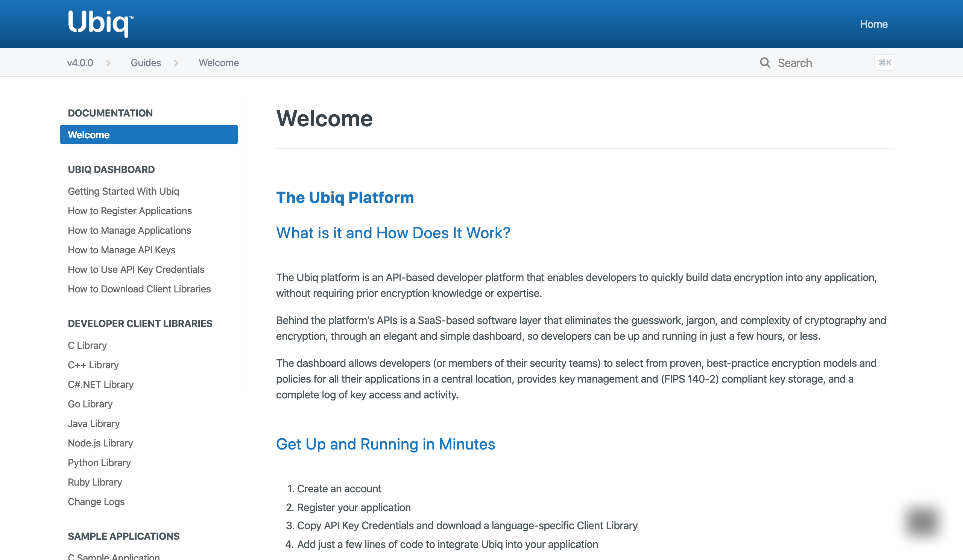This screenshot has height=560, width=963.
Task: Click the Sample Applications heading
Action: pyautogui.click(x=123, y=536)
